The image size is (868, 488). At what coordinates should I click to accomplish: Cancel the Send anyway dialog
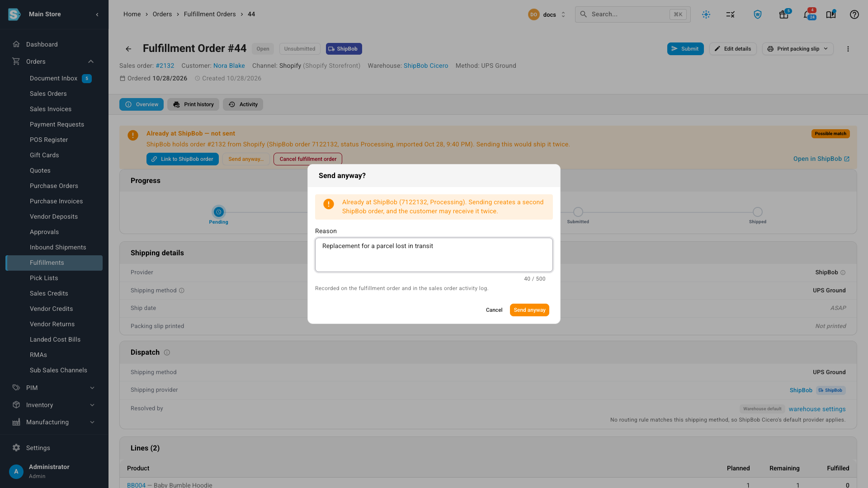point(494,310)
